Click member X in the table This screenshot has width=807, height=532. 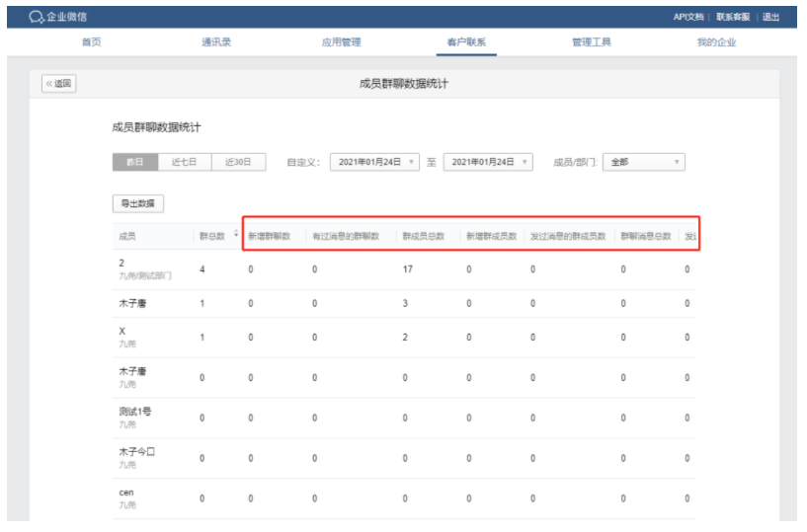point(121,331)
